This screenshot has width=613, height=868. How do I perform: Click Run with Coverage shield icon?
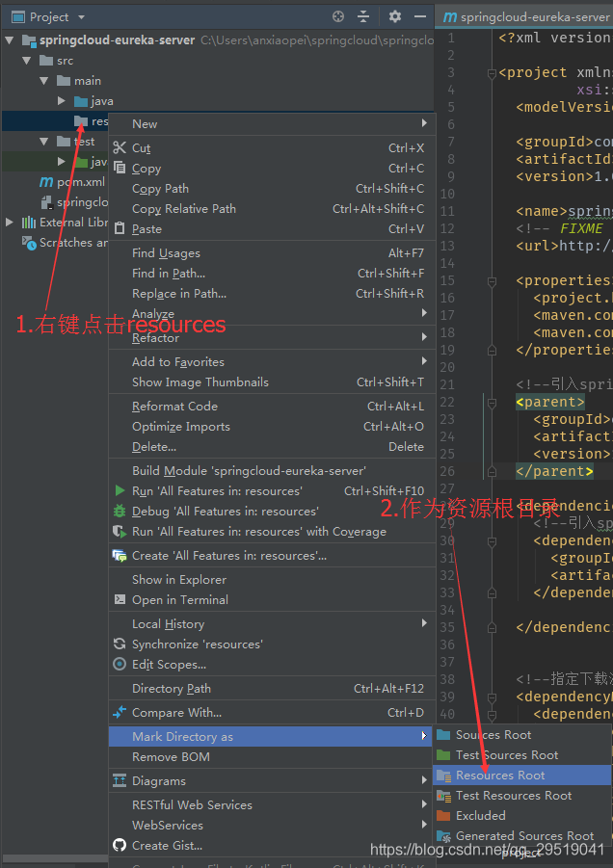point(120,532)
